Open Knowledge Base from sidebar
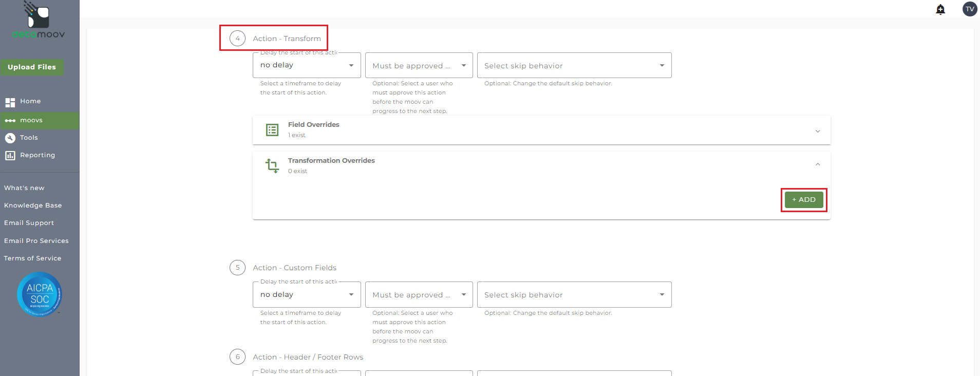980x376 pixels. pyautogui.click(x=33, y=205)
